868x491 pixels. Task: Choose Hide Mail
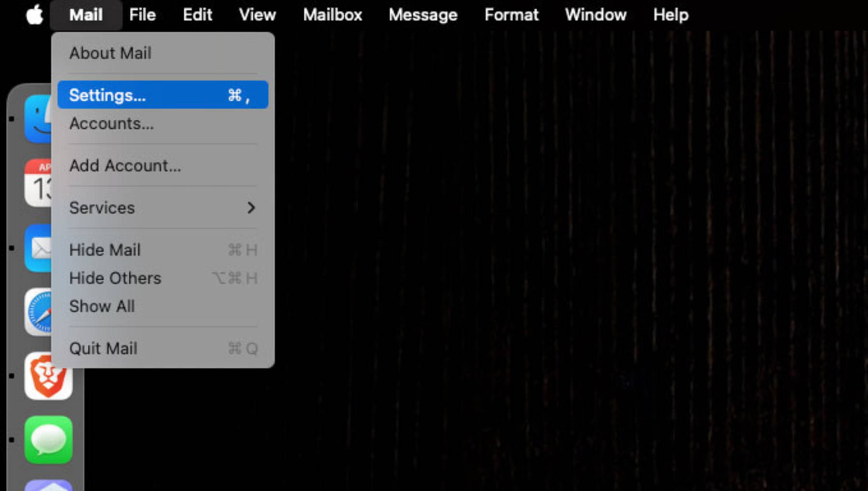pyautogui.click(x=163, y=250)
